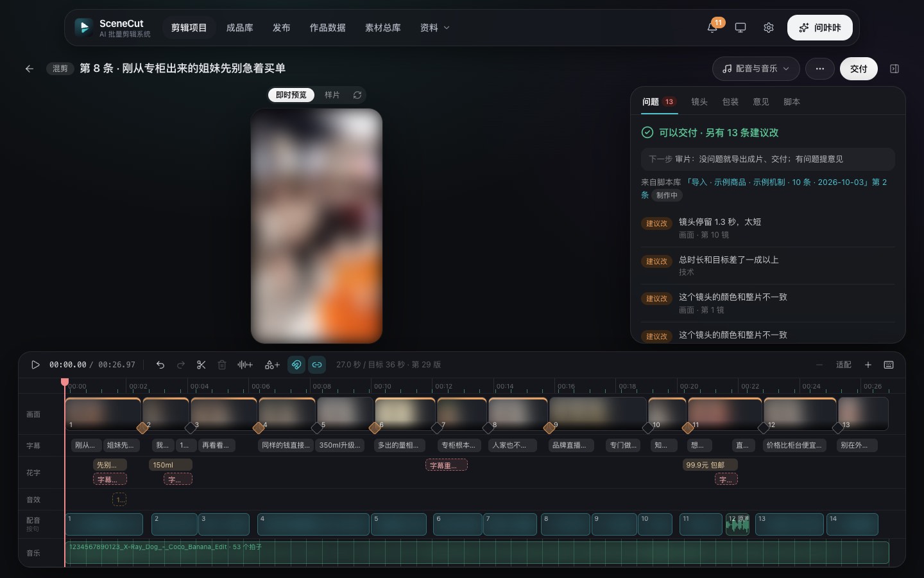
Task: Click the add audio waveform icon
Action: (245, 365)
